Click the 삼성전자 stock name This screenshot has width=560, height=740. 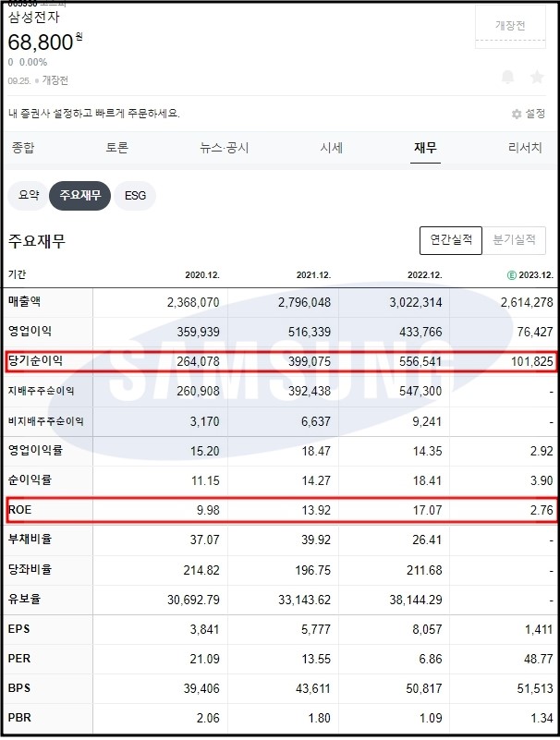(34, 18)
